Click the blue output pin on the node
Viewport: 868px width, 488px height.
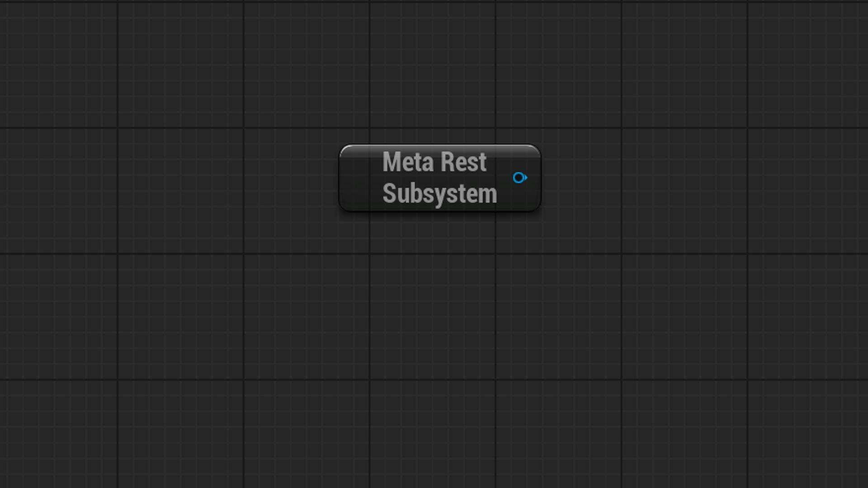click(520, 178)
